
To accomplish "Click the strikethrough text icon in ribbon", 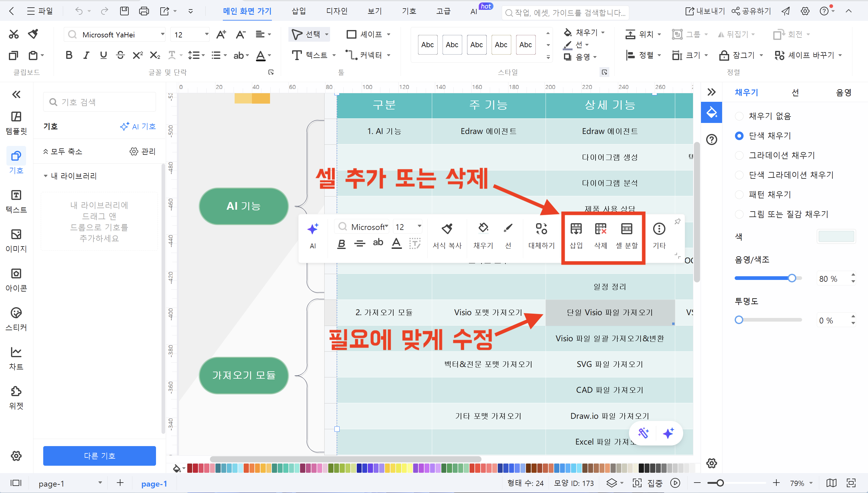I will (120, 55).
